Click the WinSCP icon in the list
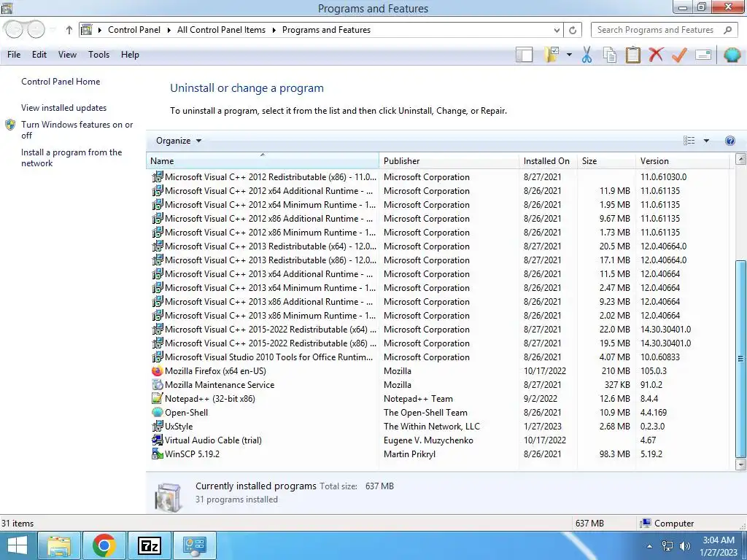 coord(158,454)
